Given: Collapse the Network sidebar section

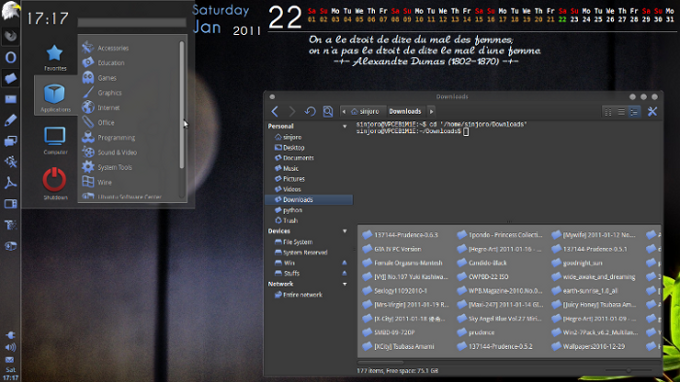Looking at the screenshot, I should point(345,284).
